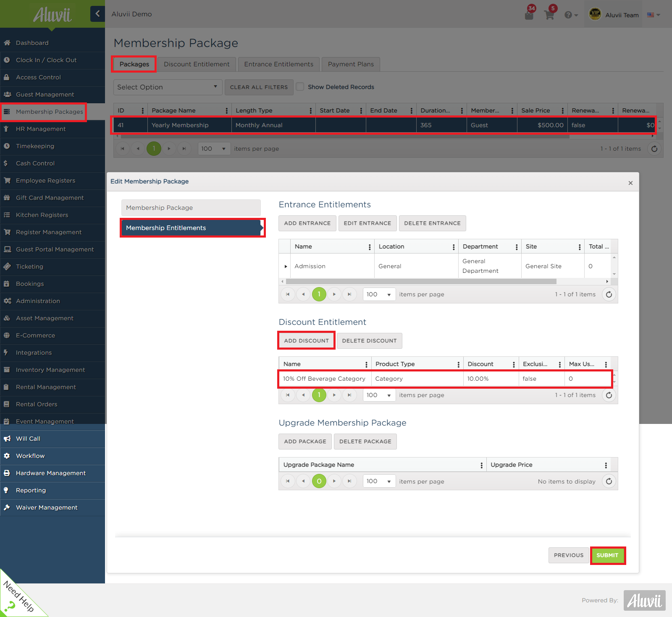The height and width of the screenshot is (617, 672).
Task: Expand the Admission row in Entrance grid
Action: (286, 266)
